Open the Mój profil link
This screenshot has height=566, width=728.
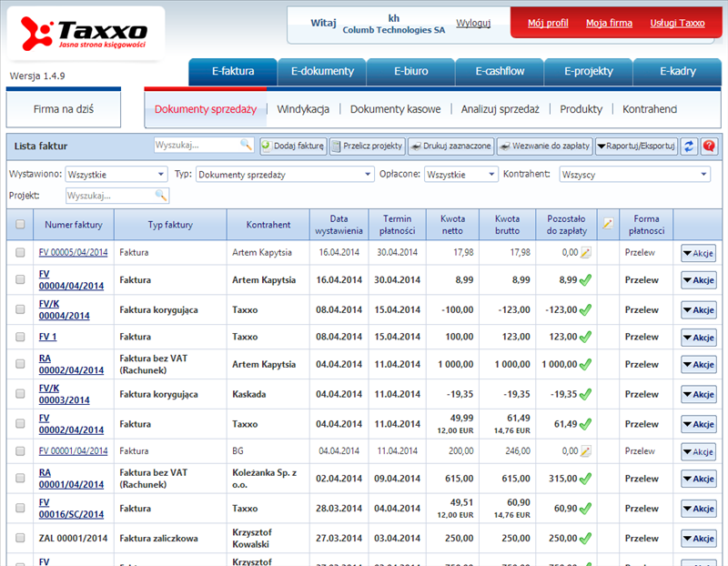click(548, 23)
